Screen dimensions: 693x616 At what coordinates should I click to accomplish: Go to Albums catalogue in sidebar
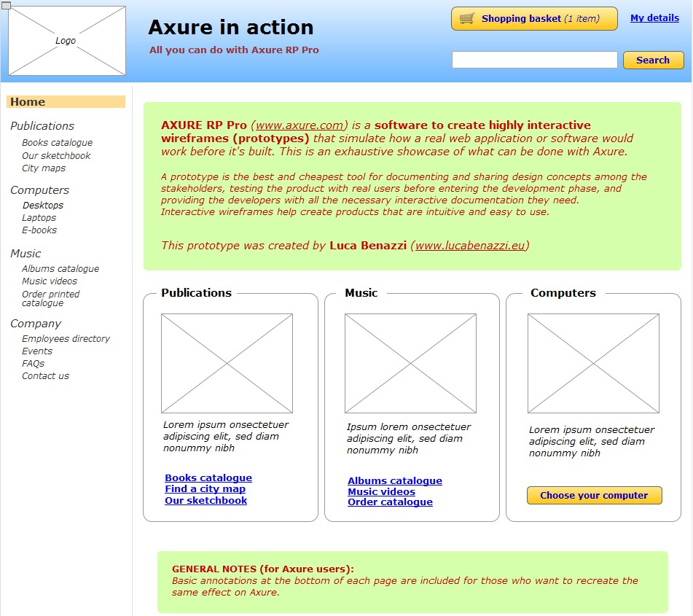pyautogui.click(x=60, y=268)
